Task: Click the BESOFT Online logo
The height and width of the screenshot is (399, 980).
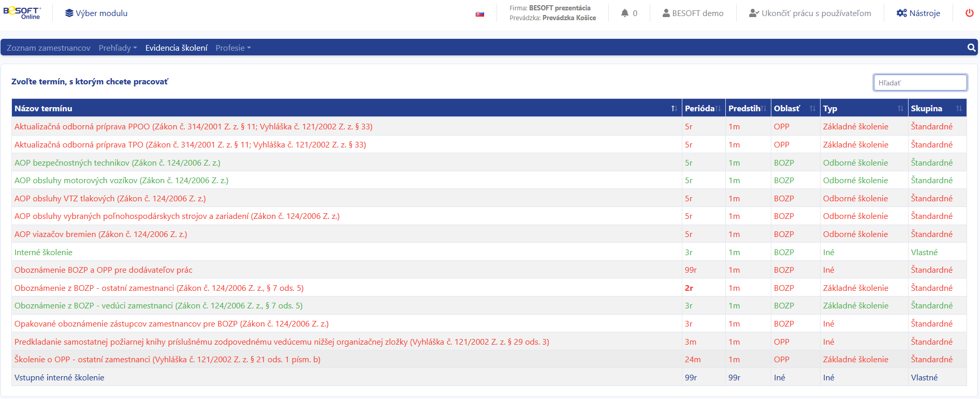Action: point(22,13)
